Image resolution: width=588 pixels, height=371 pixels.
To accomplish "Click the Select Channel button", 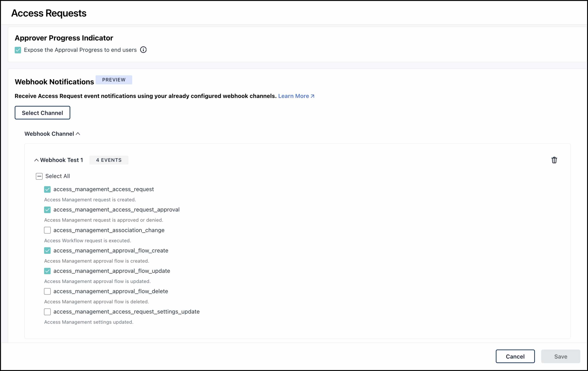I will click(x=42, y=113).
